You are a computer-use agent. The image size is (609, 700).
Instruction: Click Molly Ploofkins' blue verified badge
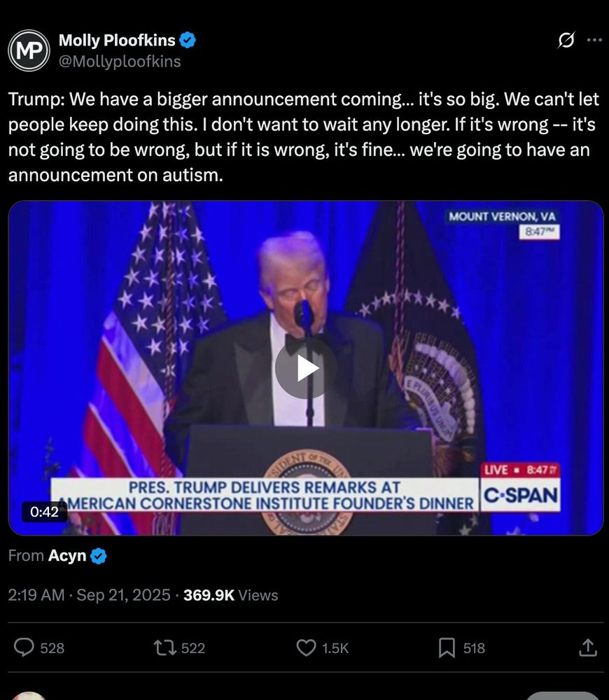pos(188,40)
